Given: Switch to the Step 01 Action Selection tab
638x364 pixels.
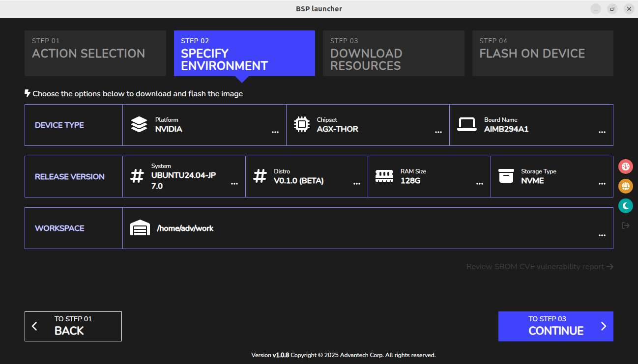Looking at the screenshot, I should click(x=95, y=53).
